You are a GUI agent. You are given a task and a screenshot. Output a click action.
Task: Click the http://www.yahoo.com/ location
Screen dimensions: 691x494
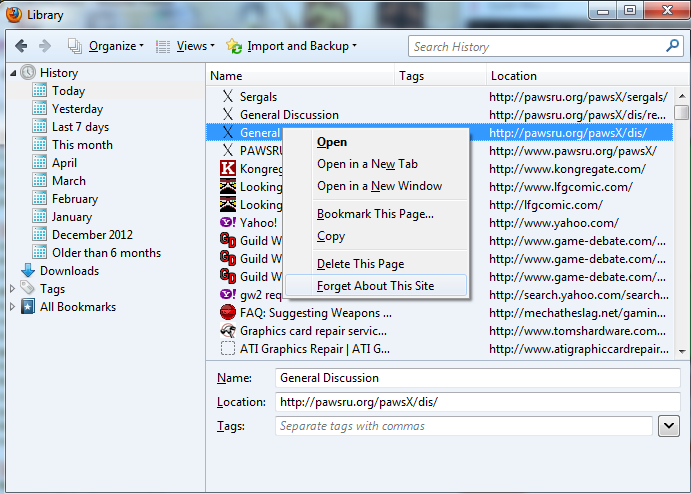tap(554, 223)
